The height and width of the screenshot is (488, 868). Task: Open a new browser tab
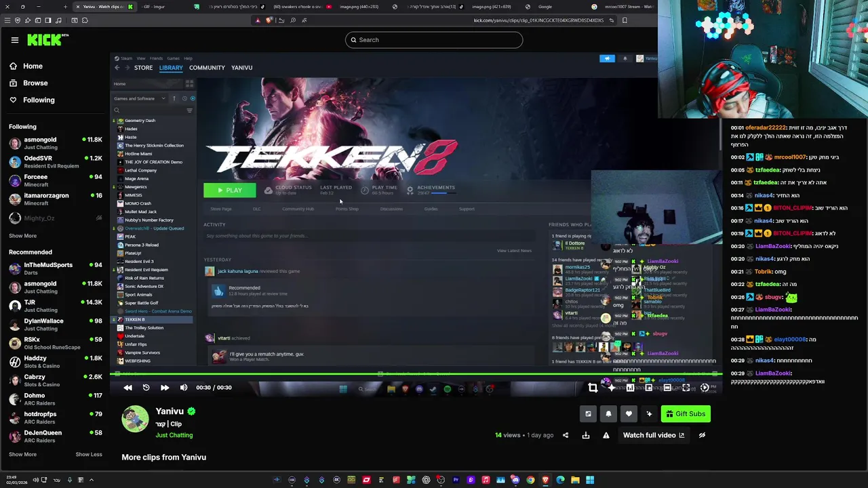point(65,7)
